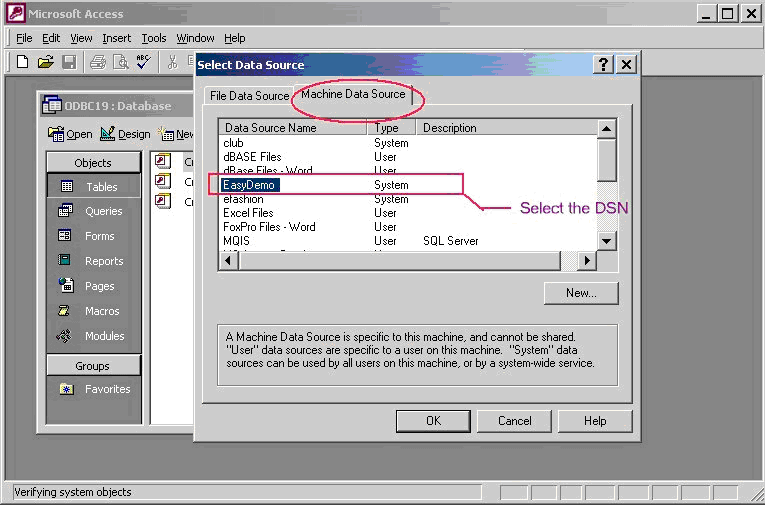Switch to the Machine Data Source tab
Screen dimensions: 765x505
coord(353,94)
